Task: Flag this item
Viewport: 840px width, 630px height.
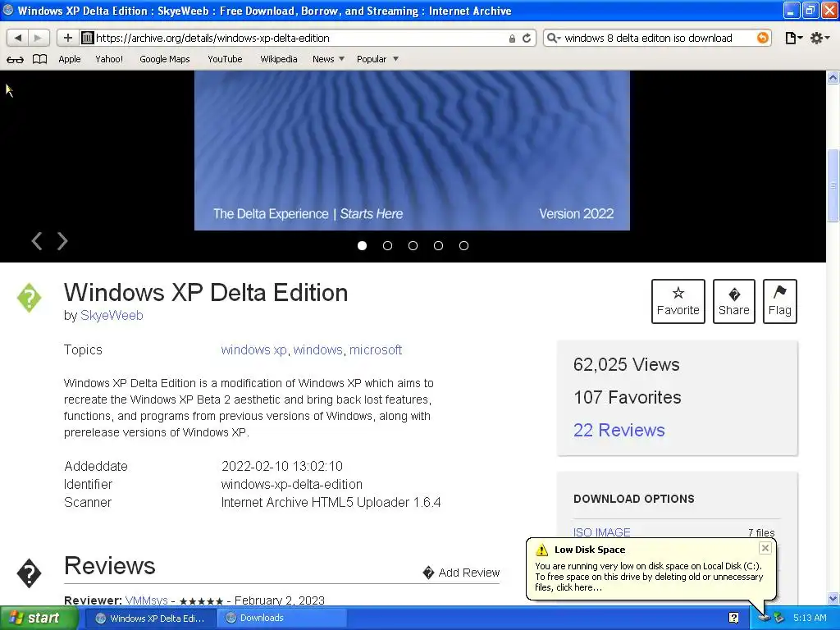Action: pyautogui.click(x=779, y=301)
